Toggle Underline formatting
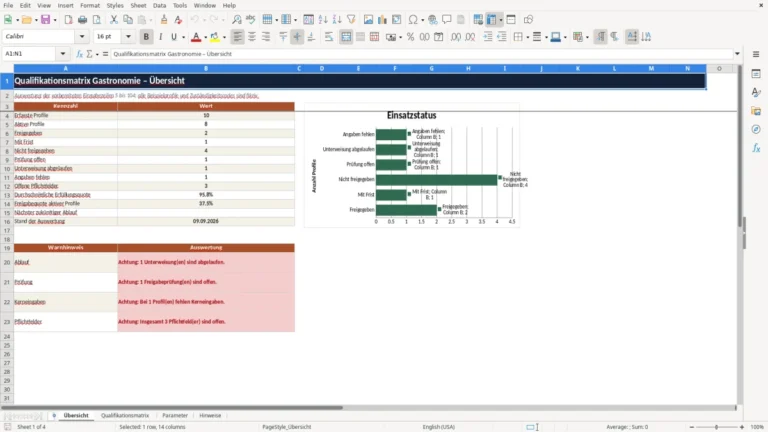 click(x=174, y=37)
